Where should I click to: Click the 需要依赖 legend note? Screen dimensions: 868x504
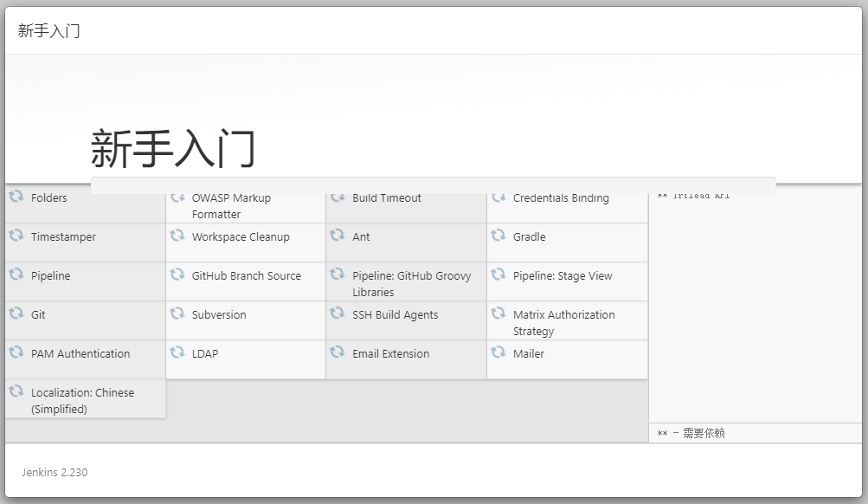[691, 433]
